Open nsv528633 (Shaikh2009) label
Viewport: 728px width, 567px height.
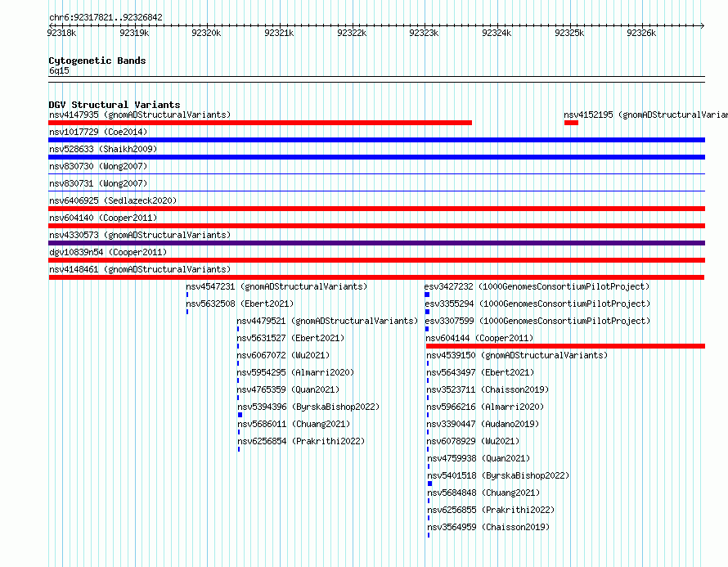tap(103, 149)
